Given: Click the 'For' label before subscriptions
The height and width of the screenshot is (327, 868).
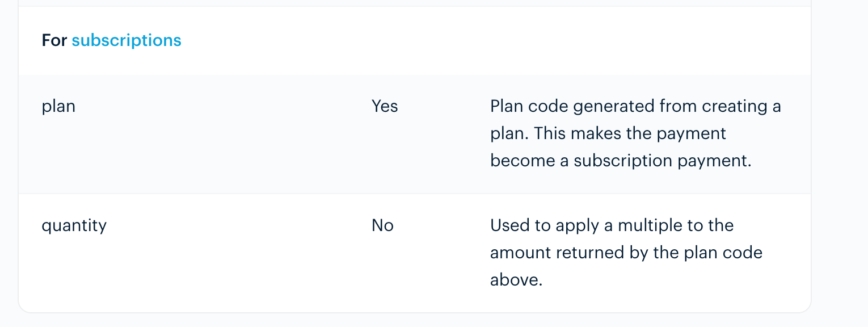Looking at the screenshot, I should point(54,40).
